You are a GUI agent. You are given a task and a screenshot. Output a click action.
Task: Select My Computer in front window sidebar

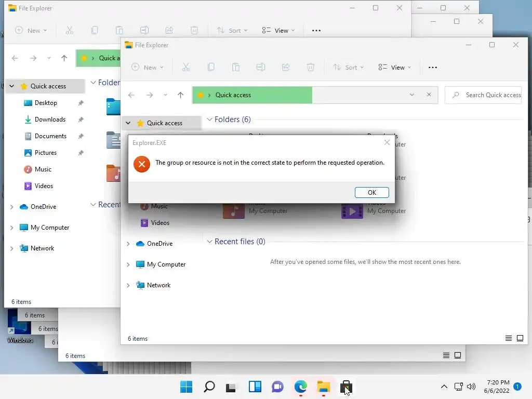[x=166, y=264]
